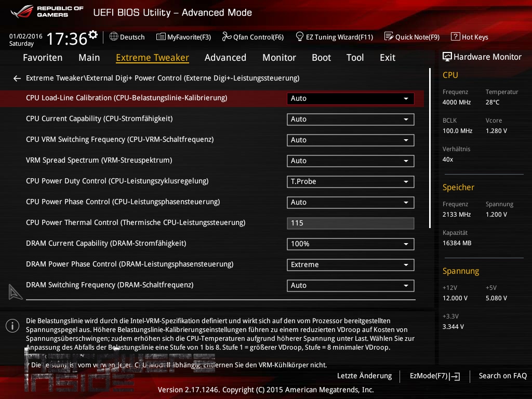Open the Tool tab
532x399 pixels.
click(355, 58)
